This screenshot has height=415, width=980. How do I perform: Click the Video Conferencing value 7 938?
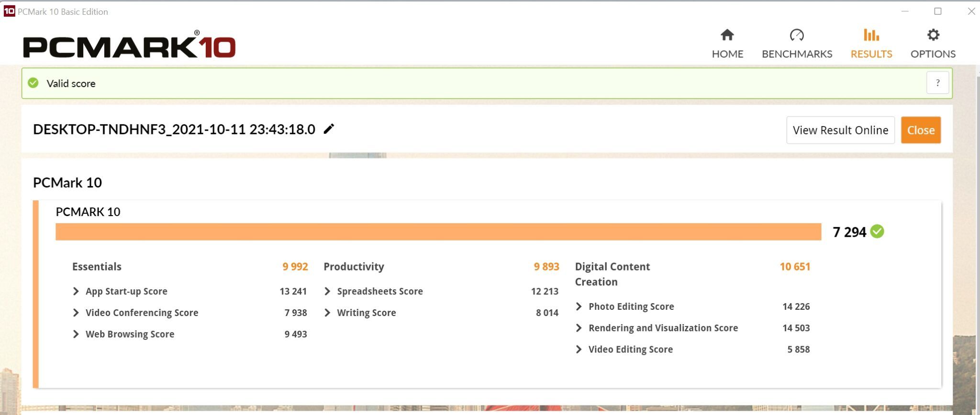point(296,313)
